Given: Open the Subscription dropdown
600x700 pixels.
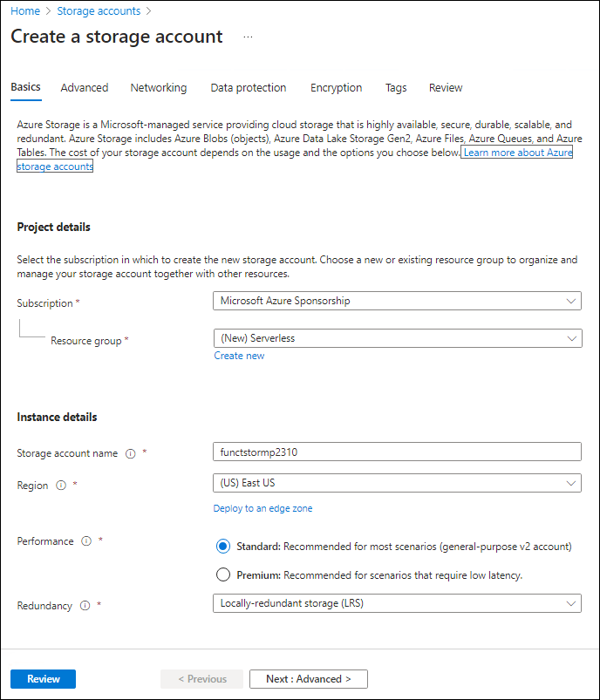Looking at the screenshot, I should click(x=398, y=301).
